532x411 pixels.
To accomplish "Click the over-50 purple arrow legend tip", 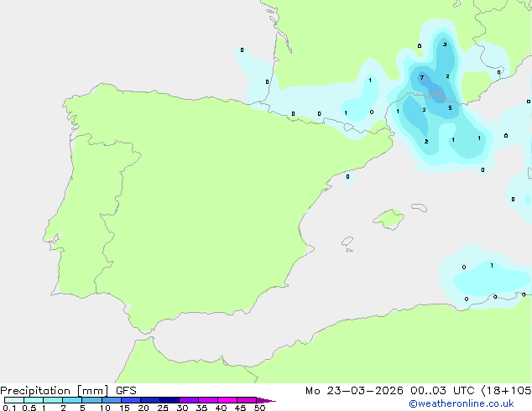I will click(x=266, y=400).
